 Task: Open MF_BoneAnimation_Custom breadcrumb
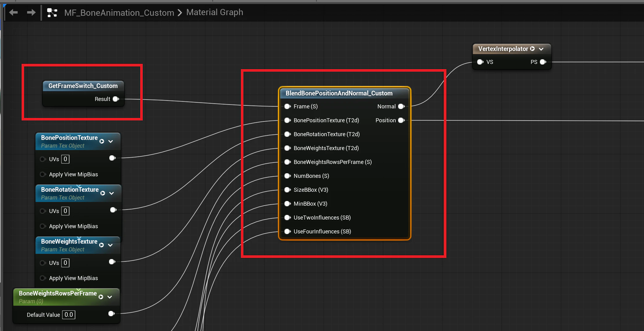point(119,13)
